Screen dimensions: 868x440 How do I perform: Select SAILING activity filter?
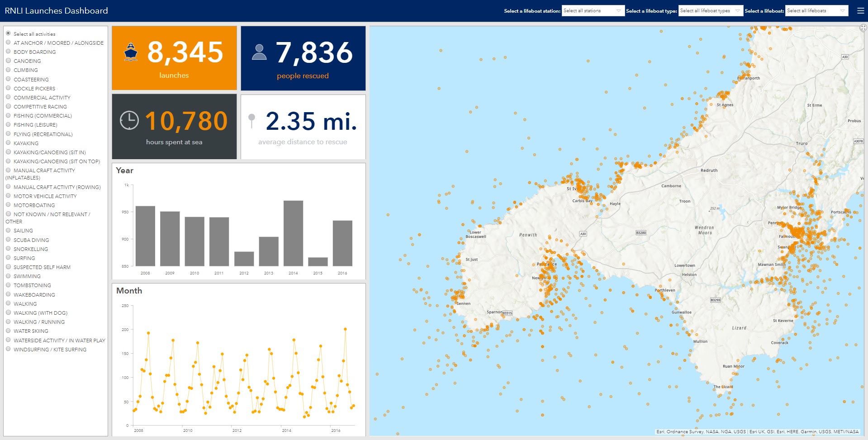click(x=8, y=230)
